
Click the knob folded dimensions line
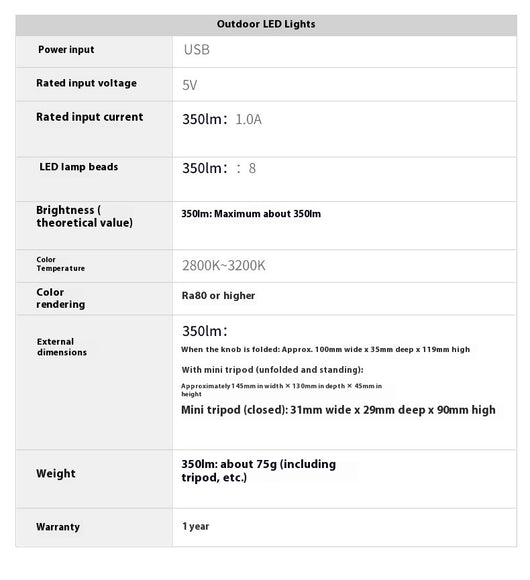click(x=325, y=349)
